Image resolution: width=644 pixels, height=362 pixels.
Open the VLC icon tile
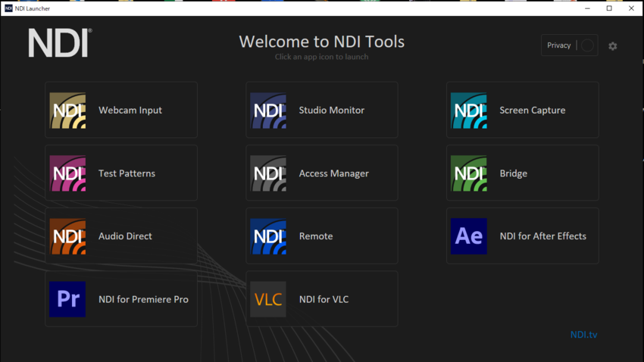pos(268,299)
